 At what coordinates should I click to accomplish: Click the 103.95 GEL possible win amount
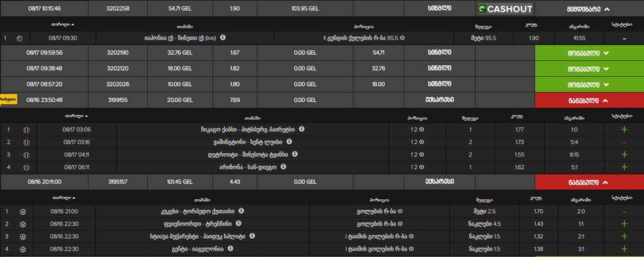click(305, 9)
